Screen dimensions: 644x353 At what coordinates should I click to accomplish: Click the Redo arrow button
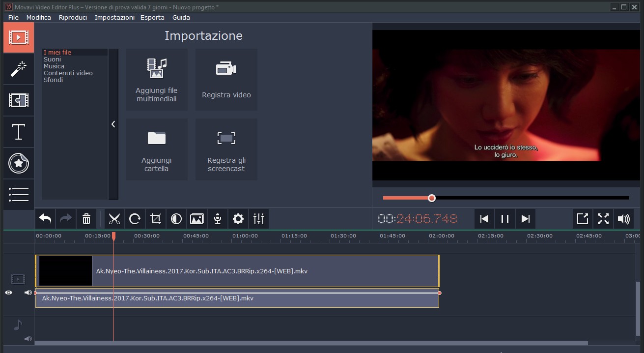66,219
